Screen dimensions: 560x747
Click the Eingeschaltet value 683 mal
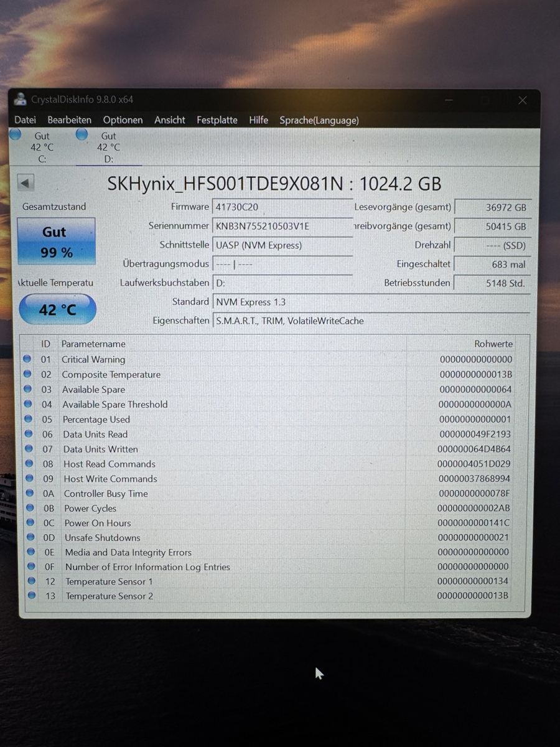click(x=492, y=264)
